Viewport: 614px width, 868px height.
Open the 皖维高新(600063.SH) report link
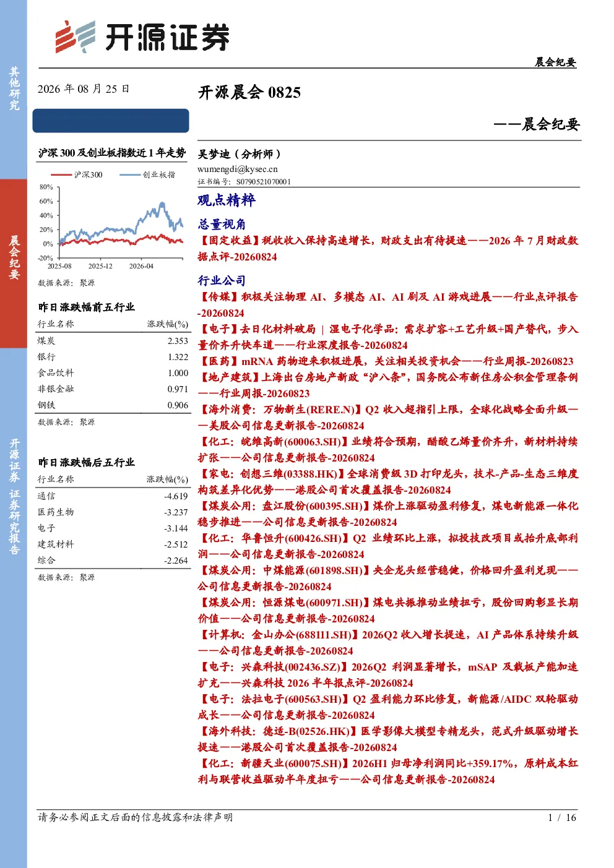388,450
